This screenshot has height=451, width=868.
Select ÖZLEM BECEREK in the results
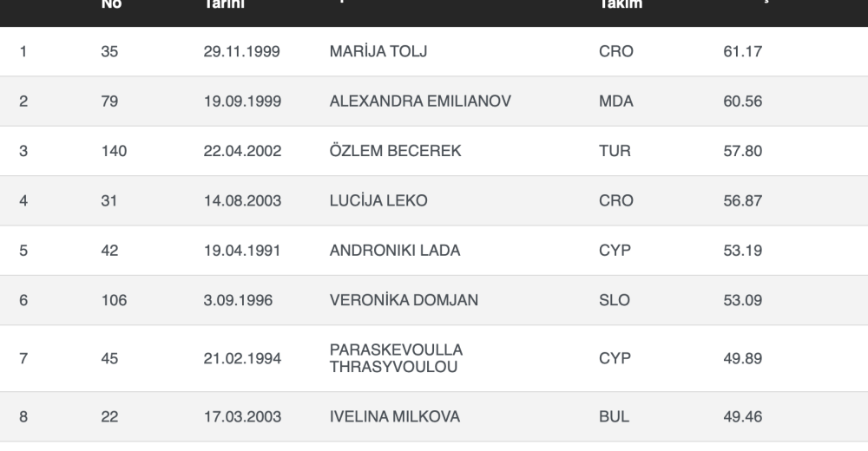395,151
